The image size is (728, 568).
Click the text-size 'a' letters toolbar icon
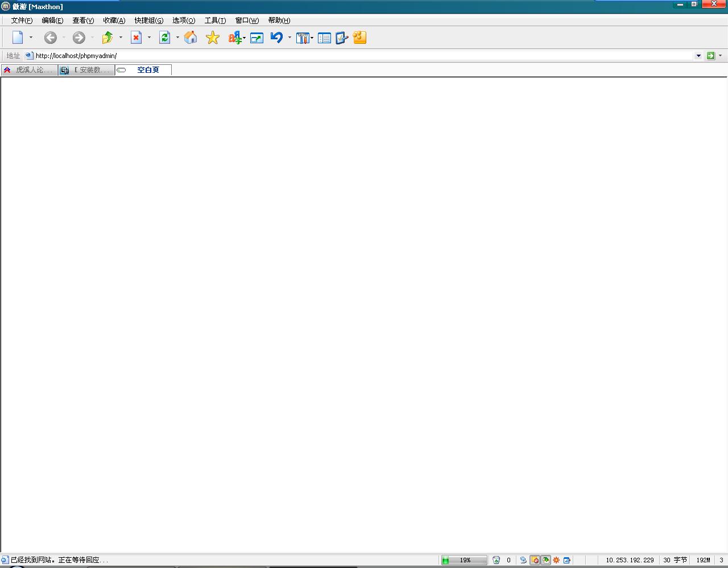234,38
